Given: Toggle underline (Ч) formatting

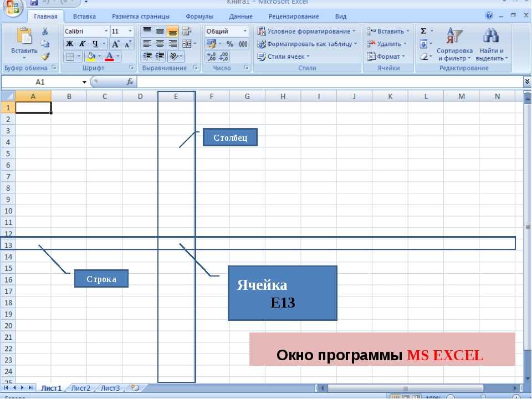Looking at the screenshot, I should pos(95,44).
